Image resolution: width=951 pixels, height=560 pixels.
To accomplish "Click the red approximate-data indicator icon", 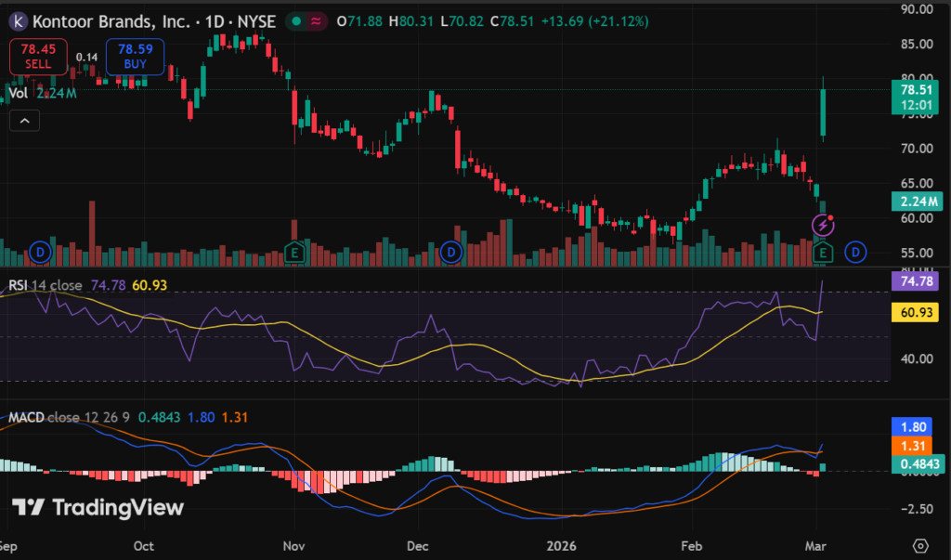I will point(318,20).
